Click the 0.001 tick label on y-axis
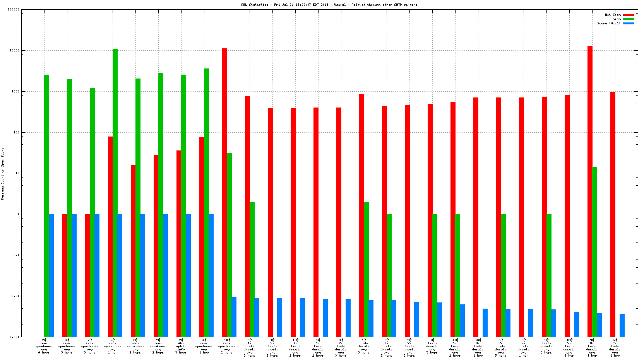The image size is (644, 362). tap(15, 337)
